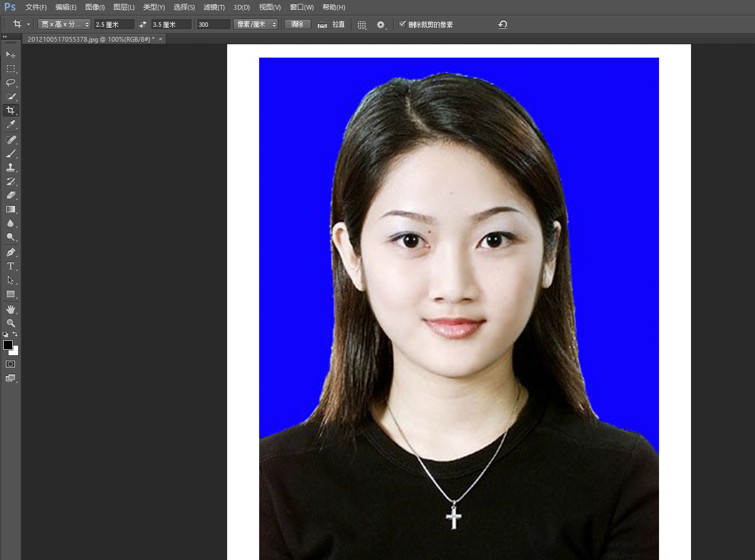Click the Ps application logo
Viewport: 755px width, 560px height.
10,7
